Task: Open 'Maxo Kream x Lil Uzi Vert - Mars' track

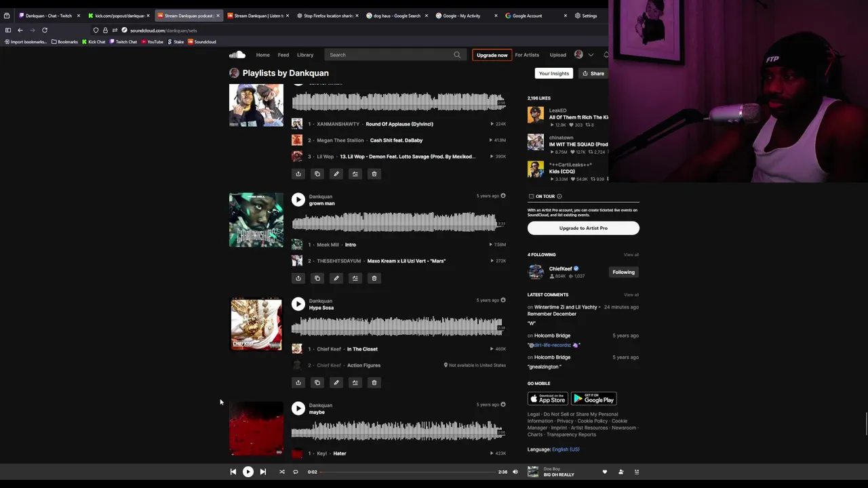Action: (x=406, y=261)
